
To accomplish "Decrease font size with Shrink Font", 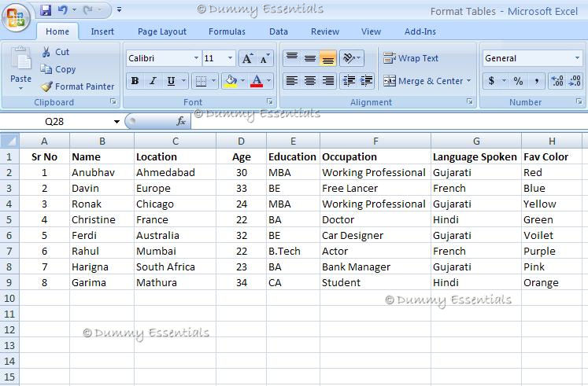I will [265, 58].
